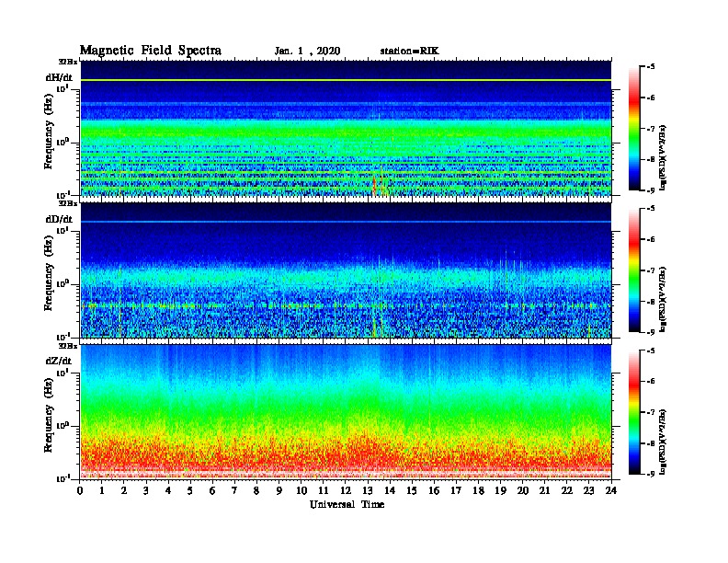
Task: Click hour 20 on the time axis
Action: point(523,490)
